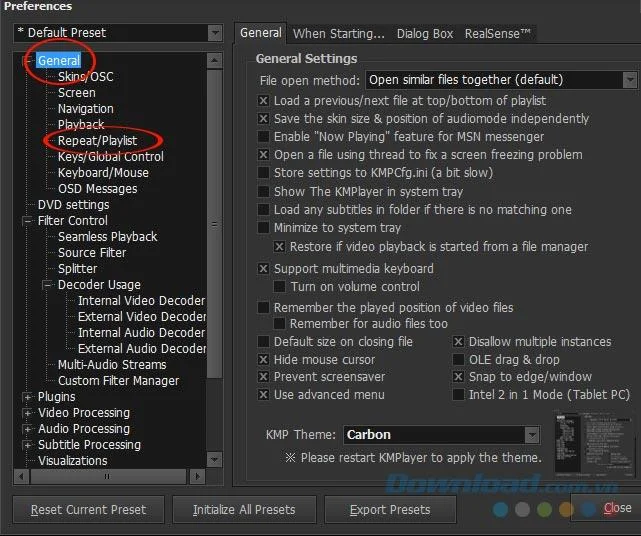
Task: Select Playback in the tree
Action: pyautogui.click(x=81, y=124)
